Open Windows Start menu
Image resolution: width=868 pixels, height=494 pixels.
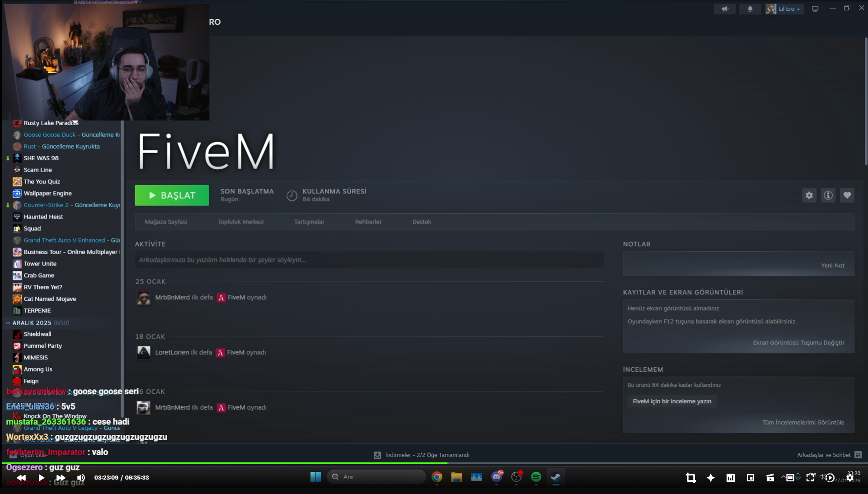315,477
